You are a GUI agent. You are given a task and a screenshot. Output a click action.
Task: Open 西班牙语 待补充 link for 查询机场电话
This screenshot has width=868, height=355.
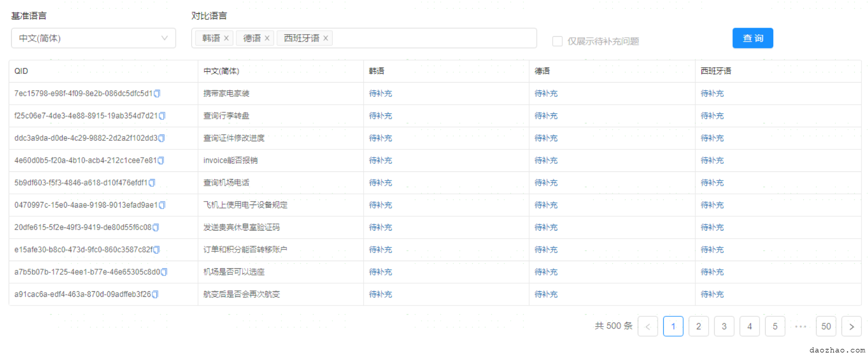tap(712, 183)
